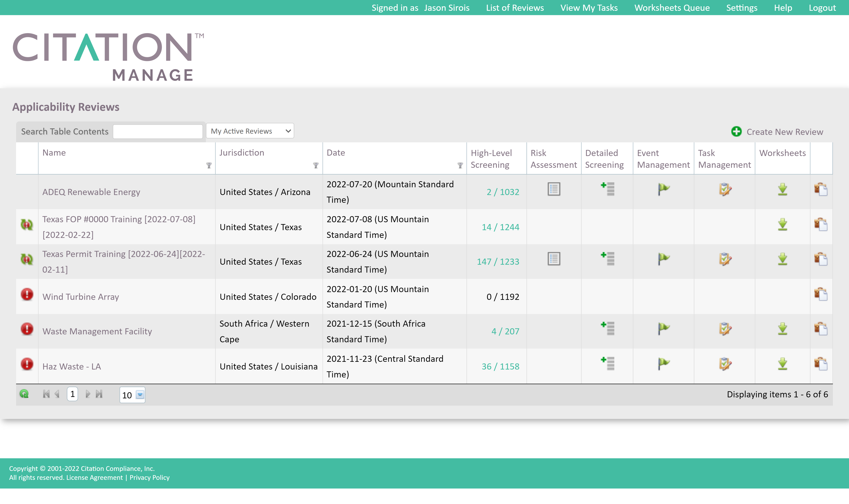Click red alert icon beside Waste Management Facility
Screen dimensions: 849x504
click(x=27, y=329)
